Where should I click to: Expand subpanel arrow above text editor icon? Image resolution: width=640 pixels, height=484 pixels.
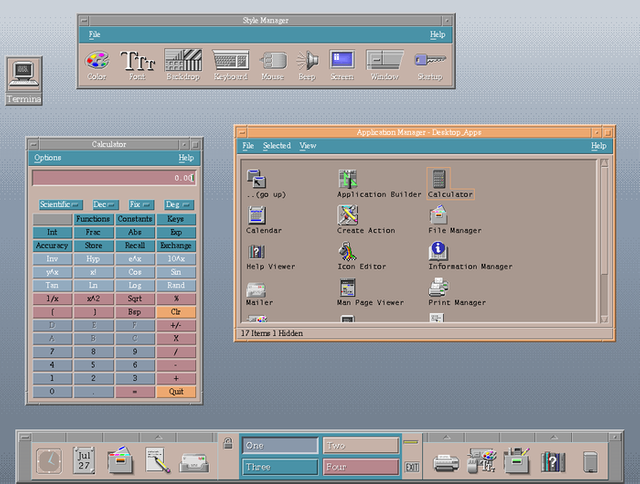pos(159,437)
